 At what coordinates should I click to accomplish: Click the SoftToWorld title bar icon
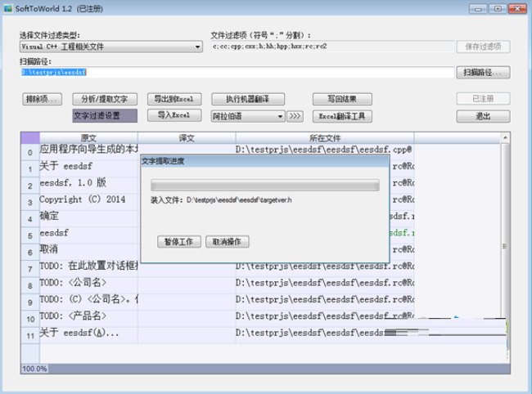(x=8, y=8)
